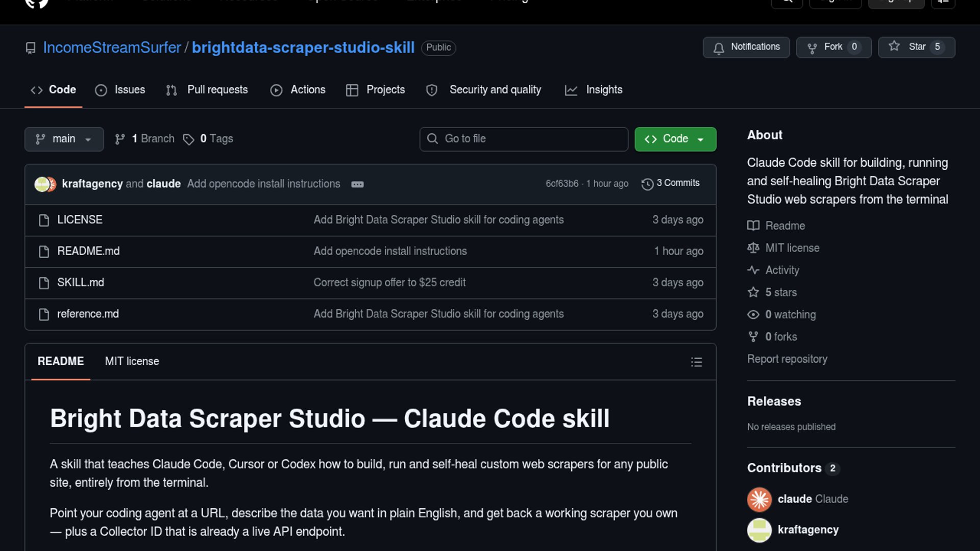View the Projects tab
The width and height of the screenshot is (980, 551).
coord(376,90)
